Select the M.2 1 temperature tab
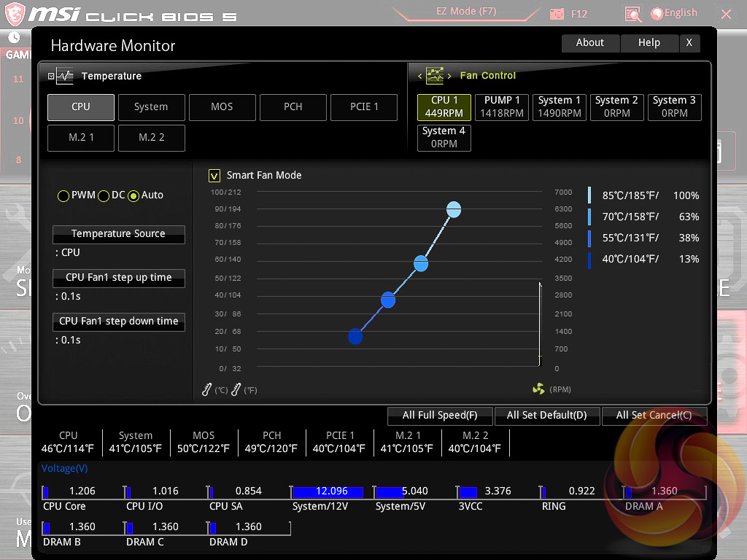This screenshot has width=747, height=560. tap(81, 138)
